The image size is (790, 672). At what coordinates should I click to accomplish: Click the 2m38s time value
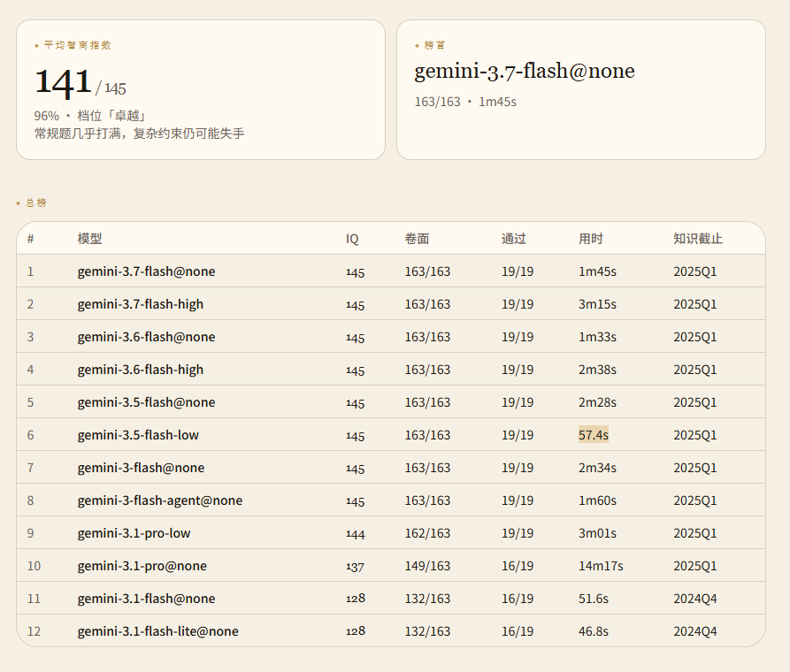coord(597,370)
